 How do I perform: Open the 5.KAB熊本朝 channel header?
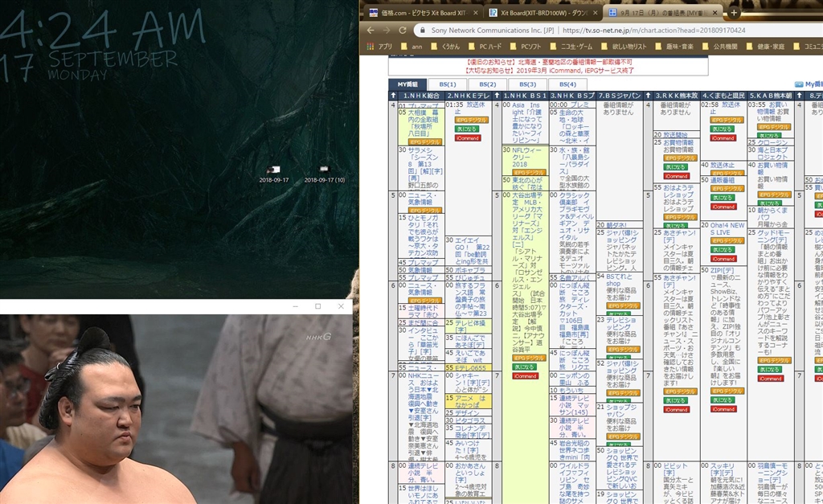[x=771, y=96]
